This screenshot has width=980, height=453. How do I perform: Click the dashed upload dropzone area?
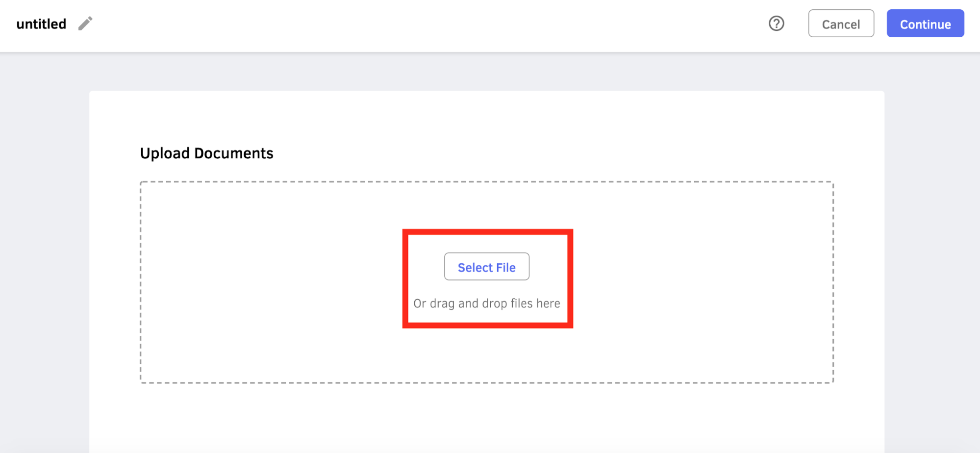(486, 282)
